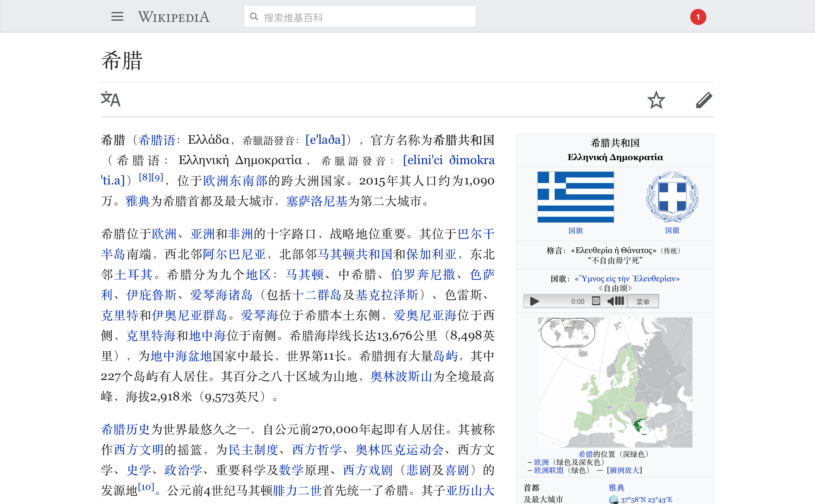815x504 pixels.
Task: Follow the 欧洲东南部 link
Action: 236,181
